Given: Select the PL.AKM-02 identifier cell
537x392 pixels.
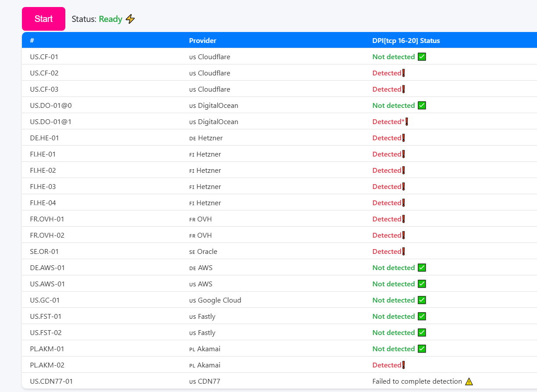Looking at the screenshot, I should pos(47,365).
